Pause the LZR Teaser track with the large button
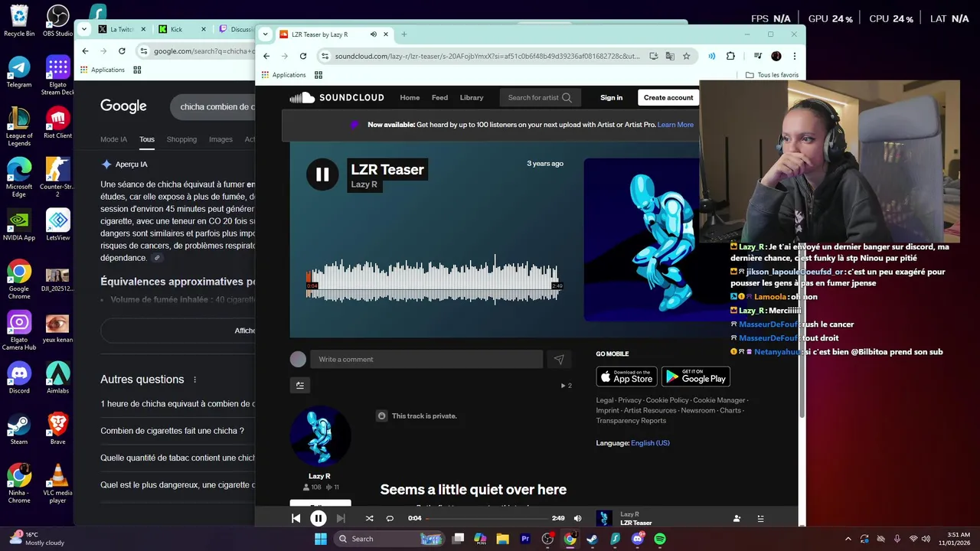Viewport: 980px width, 551px height. [322, 174]
